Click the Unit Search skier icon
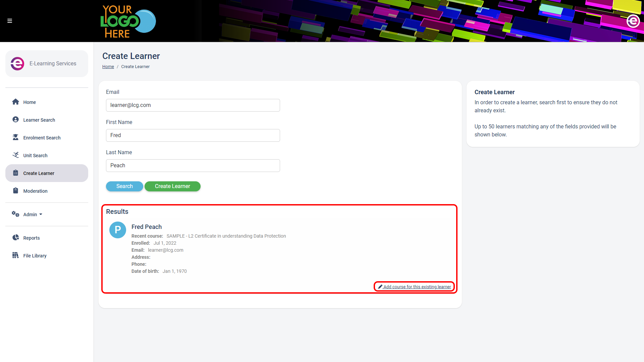 [x=15, y=155]
